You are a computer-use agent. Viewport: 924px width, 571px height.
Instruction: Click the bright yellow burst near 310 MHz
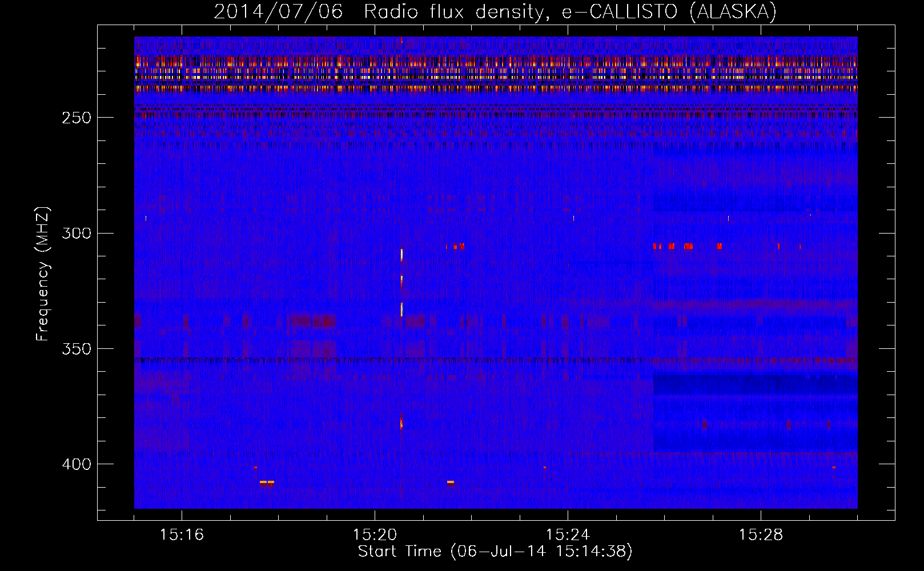coord(401,254)
